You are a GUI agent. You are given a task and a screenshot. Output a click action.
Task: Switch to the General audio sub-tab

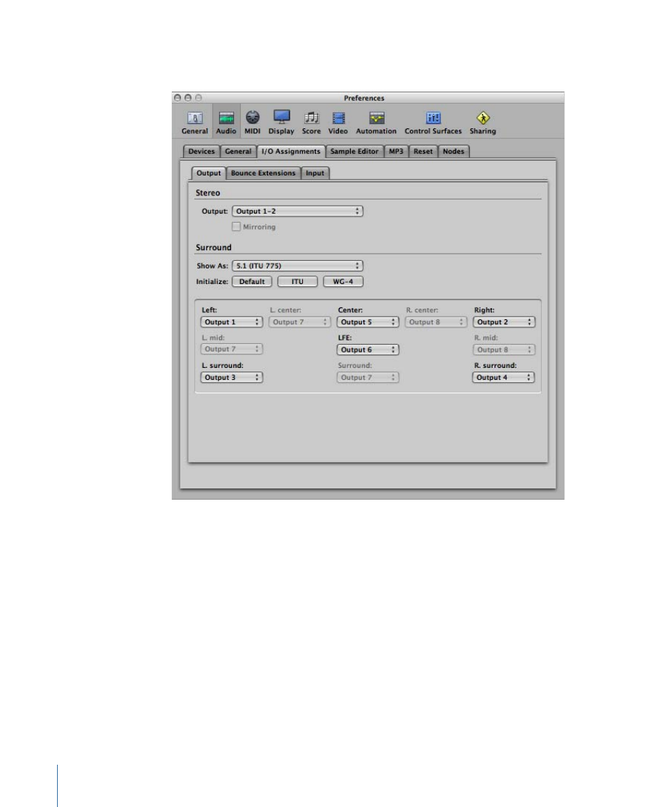[x=238, y=152]
